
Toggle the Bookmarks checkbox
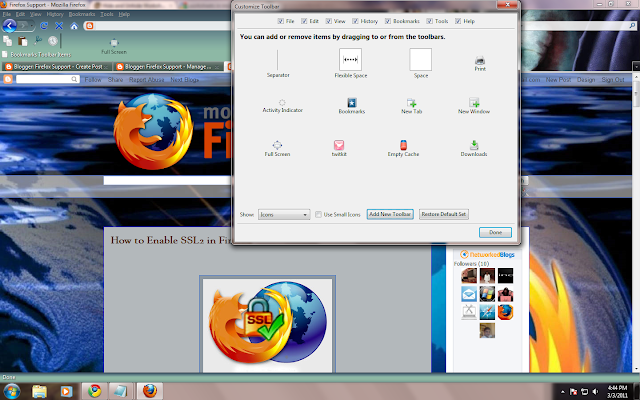pos(388,21)
